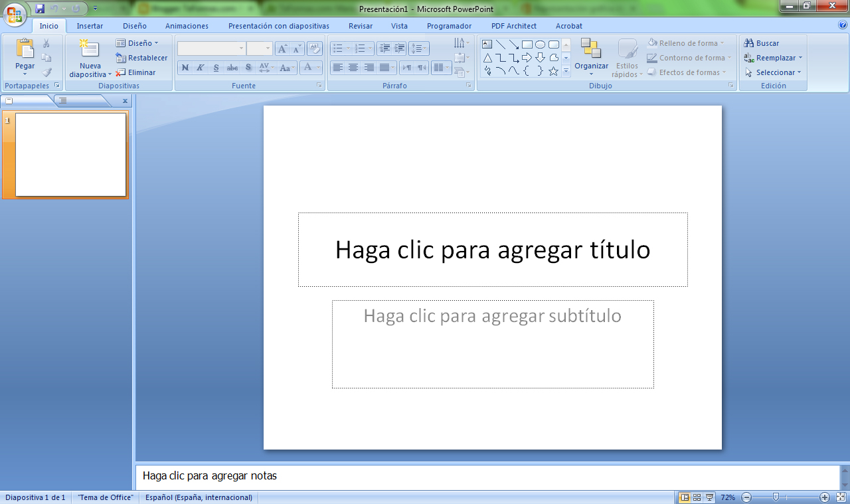Open the Insertar ribbon tab
850x504 pixels.
90,26
